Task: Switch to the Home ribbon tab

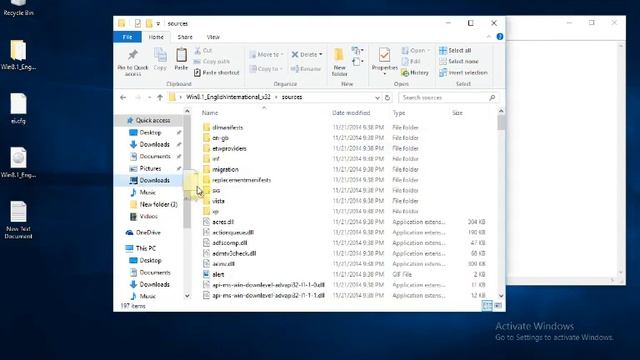Action: point(156,37)
